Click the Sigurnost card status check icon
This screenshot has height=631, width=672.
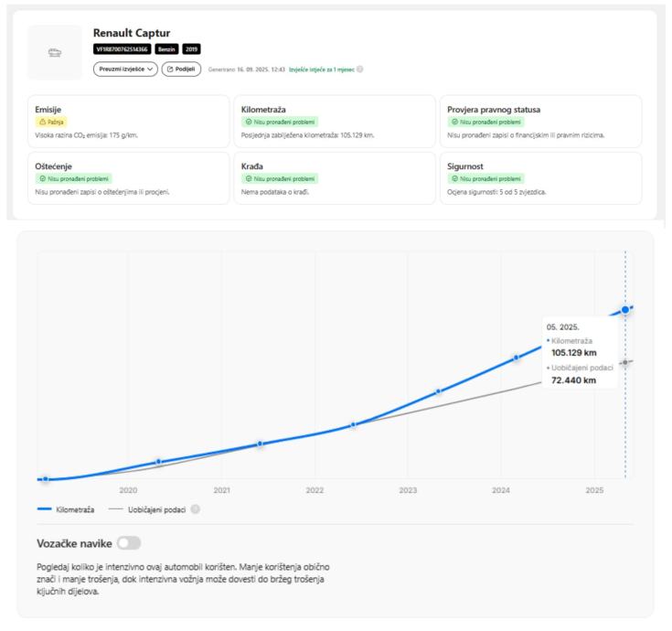453,178
